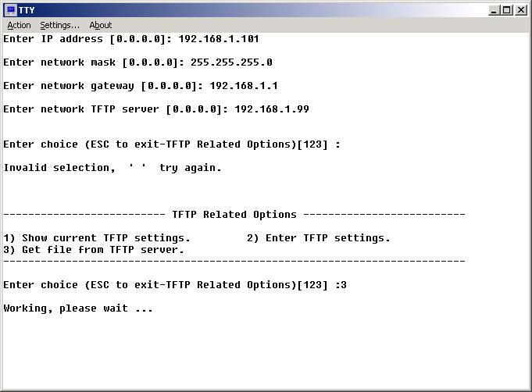Click the 'Invalid selection' error message
This screenshot has height=392, width=532.
112,168
